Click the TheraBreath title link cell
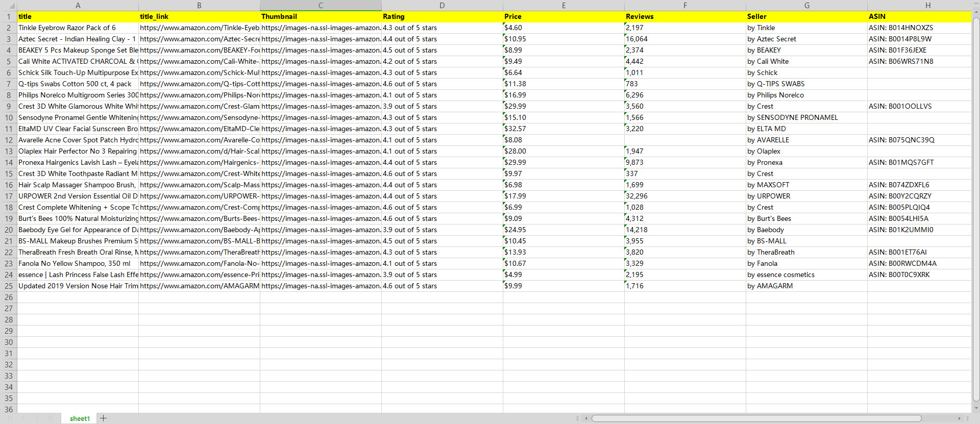 click(199, 252)
